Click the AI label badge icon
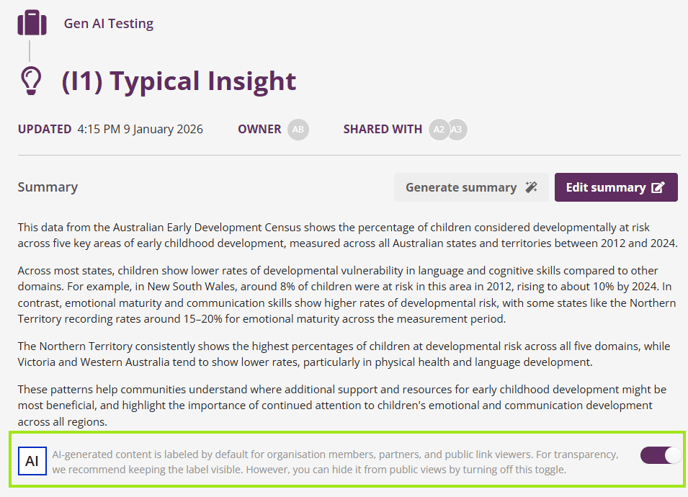This screenshot has height=497, width=688. [x=32, y=461]
